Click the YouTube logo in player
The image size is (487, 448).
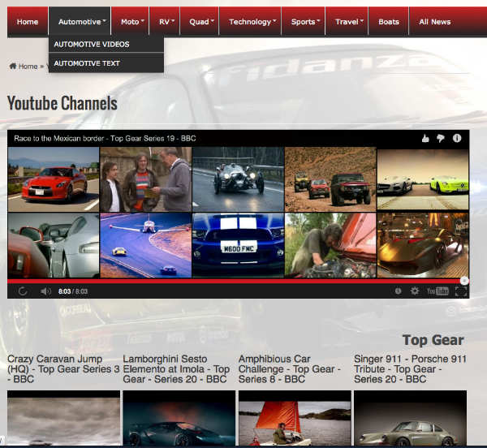438,291
